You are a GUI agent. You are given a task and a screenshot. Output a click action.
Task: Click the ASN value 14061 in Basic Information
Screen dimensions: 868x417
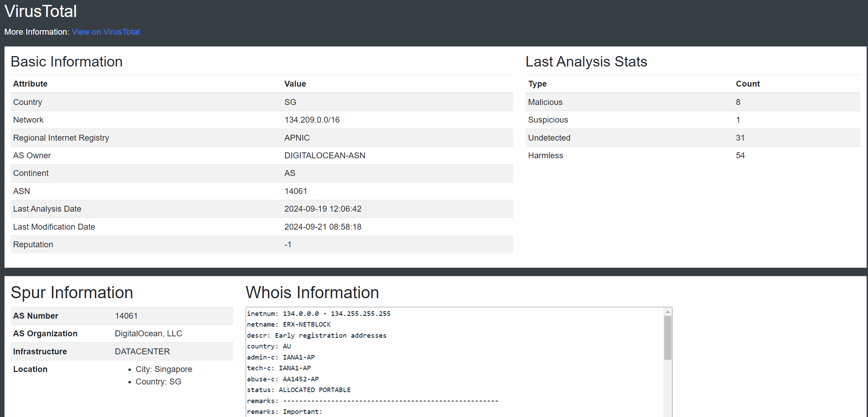(x=296, y=191)
